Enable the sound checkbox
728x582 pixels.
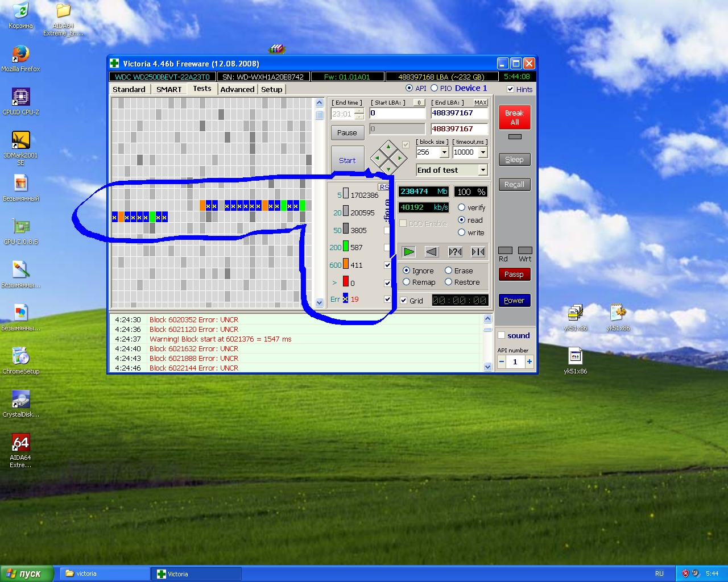[x=501, y=335]
